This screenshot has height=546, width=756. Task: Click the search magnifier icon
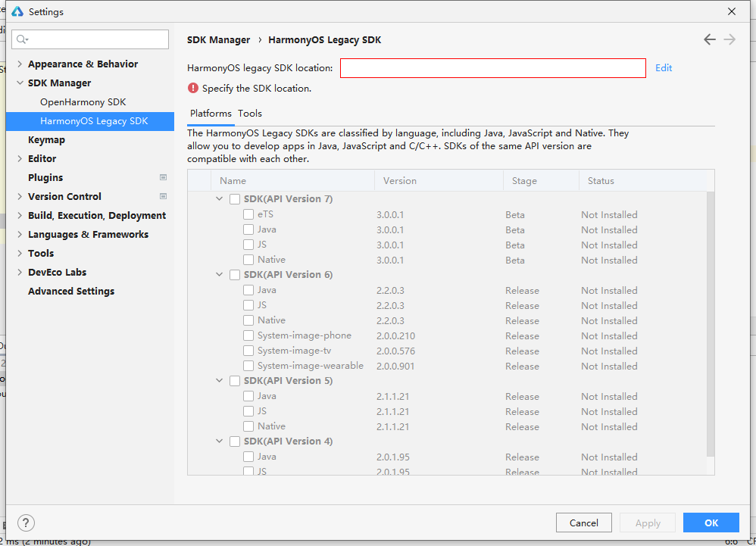pyautogui.click(x=22, y=39)
